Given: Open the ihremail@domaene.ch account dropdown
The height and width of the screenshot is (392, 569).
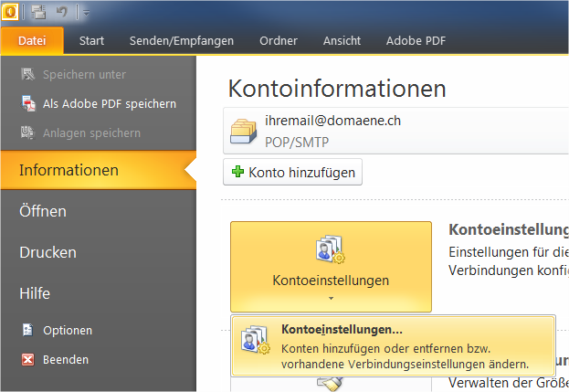Looking at the screenshot, I should 395,131.
